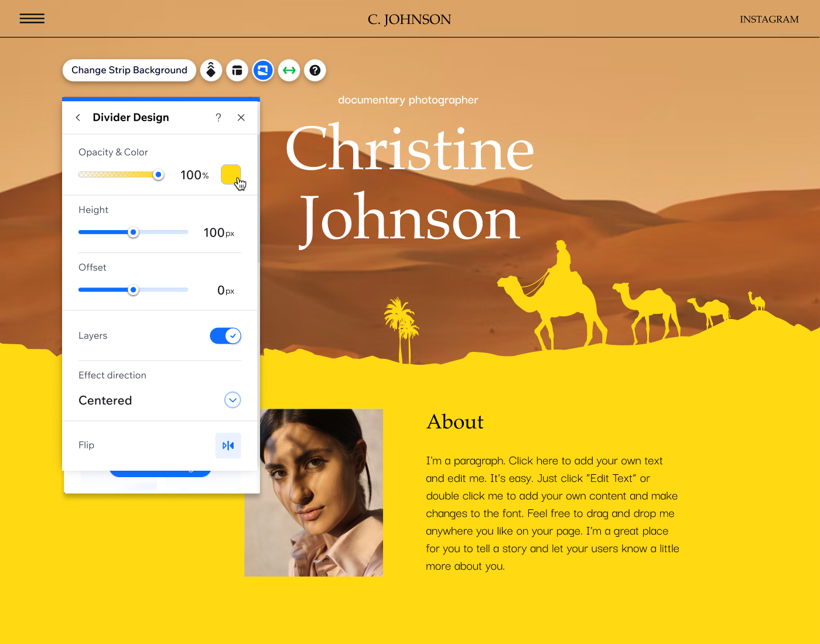Open the strip layout icon
820x644 pixels.
237,70
